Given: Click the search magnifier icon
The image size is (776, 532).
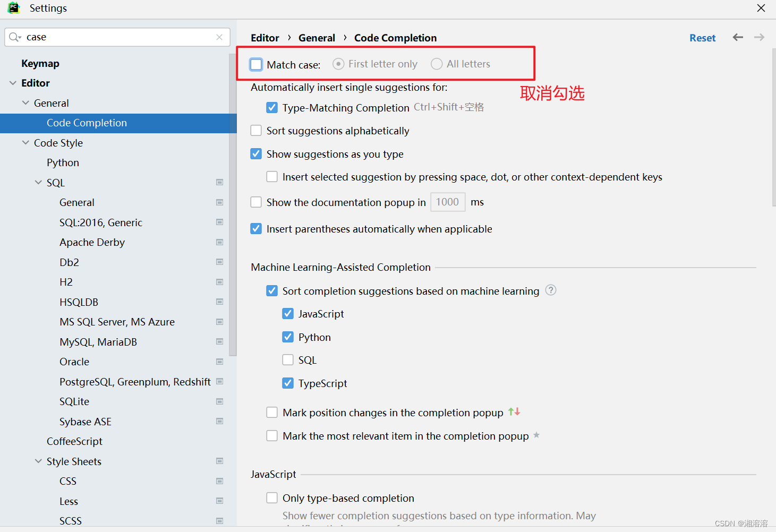Looking at the screenshot, I should click(13, 37).
